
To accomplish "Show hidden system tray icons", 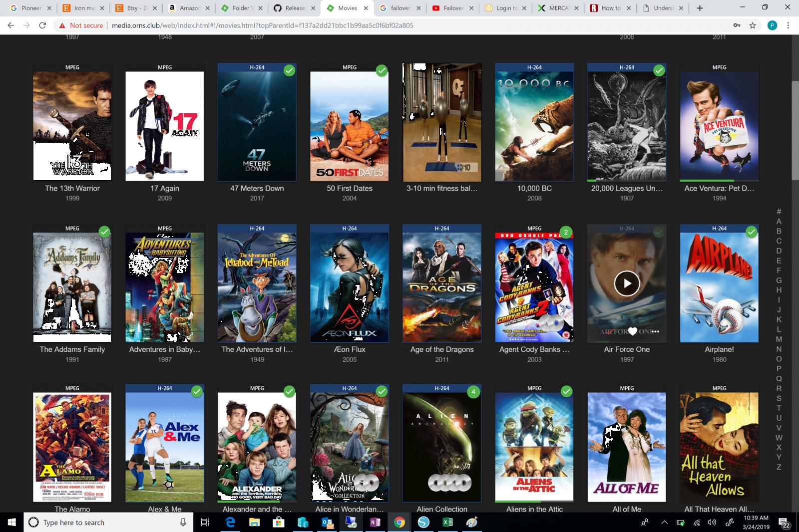I will (x=664, y=523).
